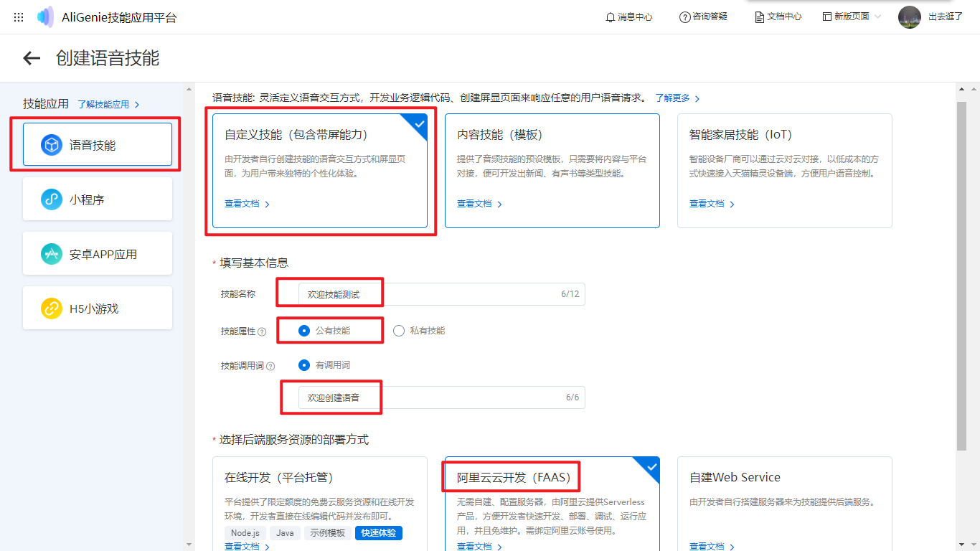Open 查看文档 link under 内容技能

(x=474, y=204)
